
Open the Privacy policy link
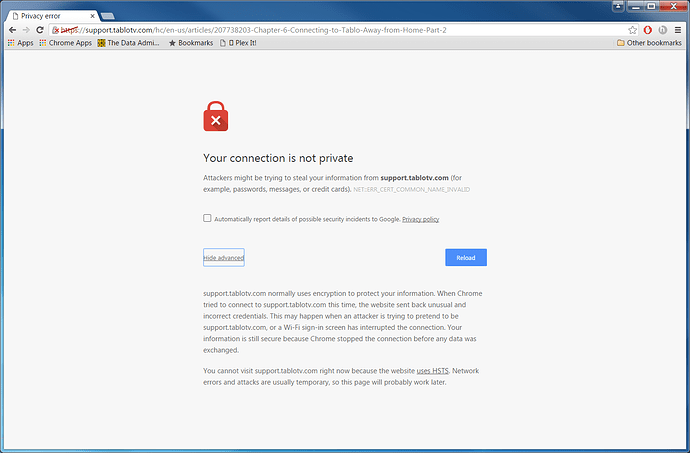pyautogui.click(x=421, y=219)
